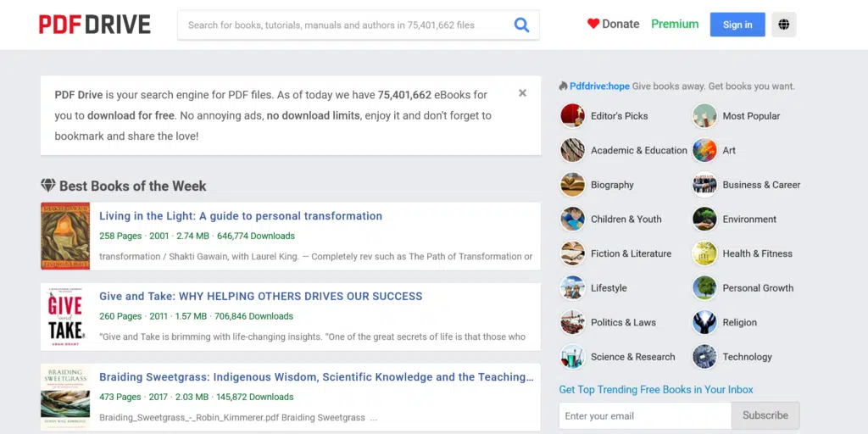This screenshot has height=434, width=868.
Task: Click the Business & Career category icon
Action: coord(704,185)
